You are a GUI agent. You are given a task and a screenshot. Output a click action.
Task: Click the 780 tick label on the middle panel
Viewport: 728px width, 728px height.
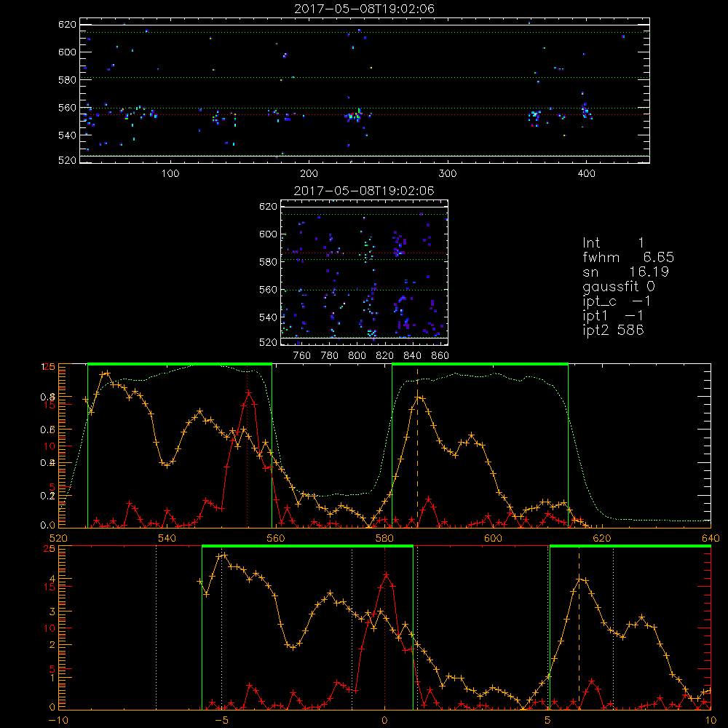point(330,356)
